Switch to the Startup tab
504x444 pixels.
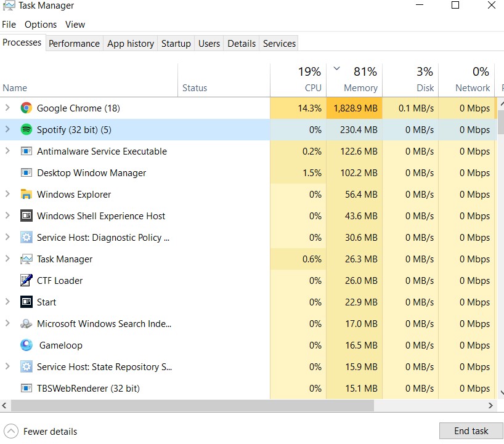[176, 43]
